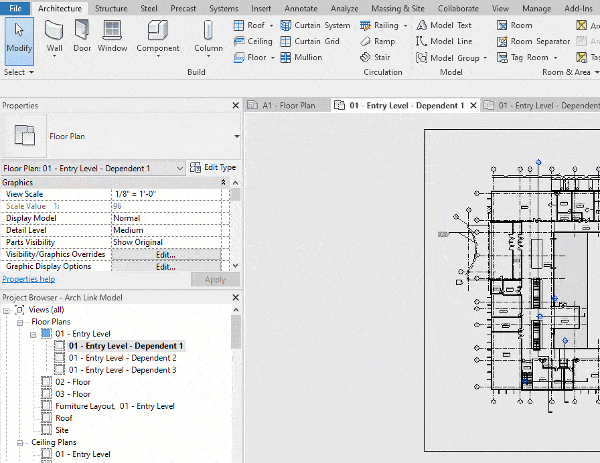
Task: Switch to the Annotate ribbon tab
Action: pyautogui.click(x=301, y=8)
